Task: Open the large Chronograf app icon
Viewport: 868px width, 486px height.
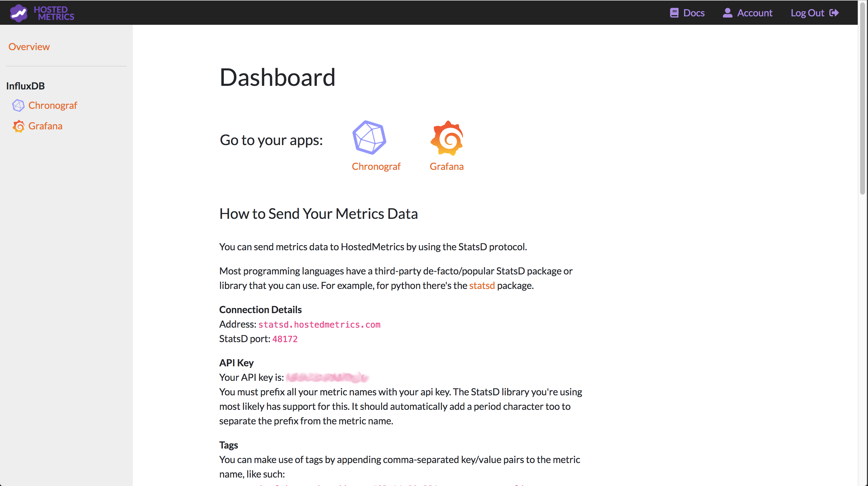Action: [x=369, y=137]
